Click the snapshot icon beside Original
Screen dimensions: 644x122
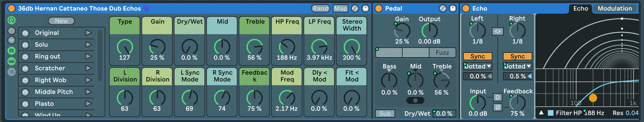pos(25,33)
